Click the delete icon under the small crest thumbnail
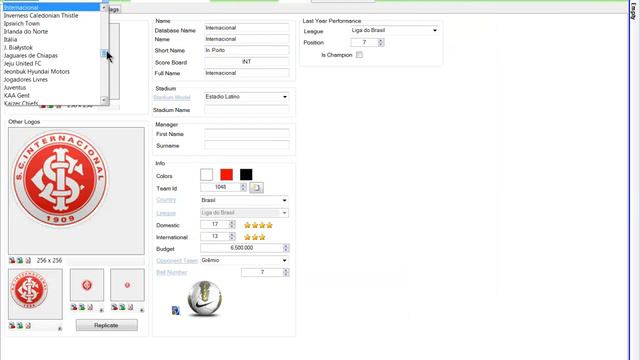Screen dimensions: 640x360 (x=90, y=307)
